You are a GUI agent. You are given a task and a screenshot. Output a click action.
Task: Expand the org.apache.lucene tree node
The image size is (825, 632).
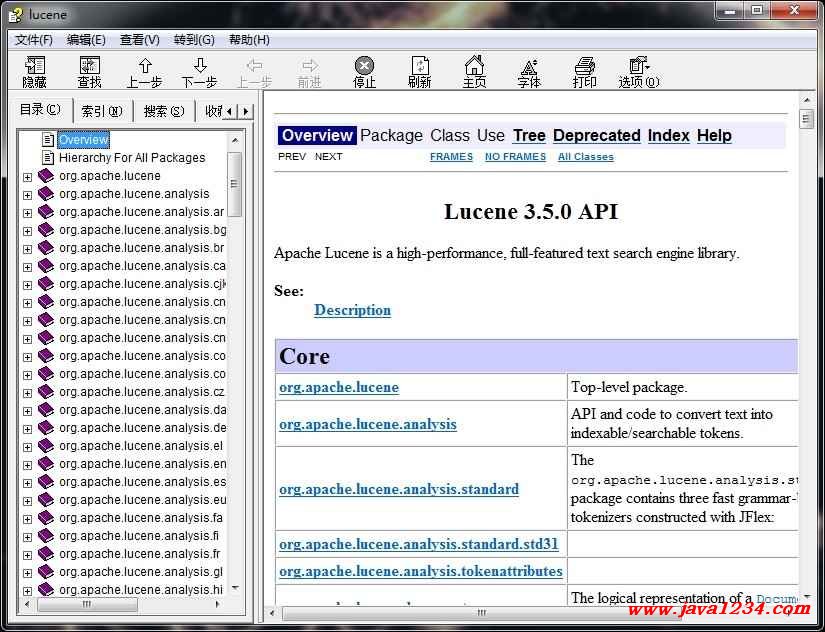pyautogui.click(x=27, y=177)
